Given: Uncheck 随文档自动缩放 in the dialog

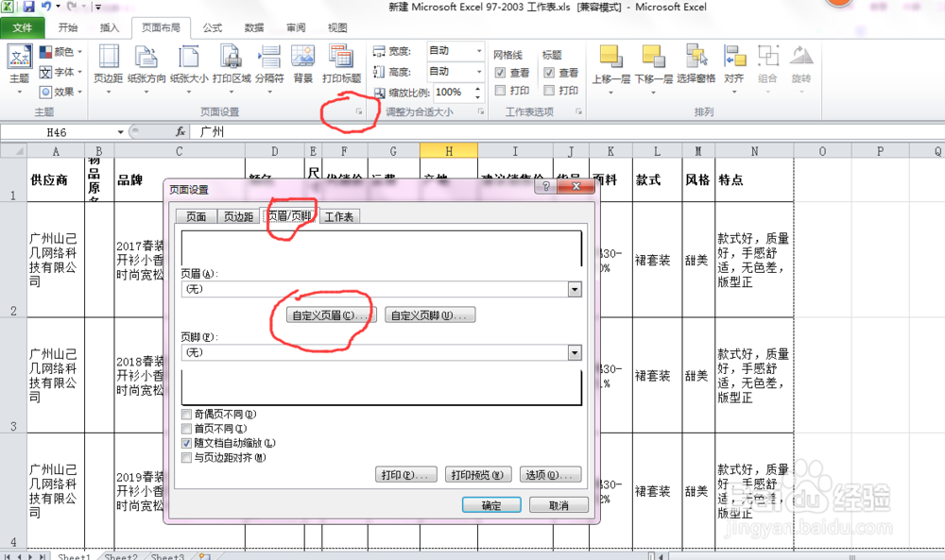Looking at the screenshot, I should pos(185,442).
